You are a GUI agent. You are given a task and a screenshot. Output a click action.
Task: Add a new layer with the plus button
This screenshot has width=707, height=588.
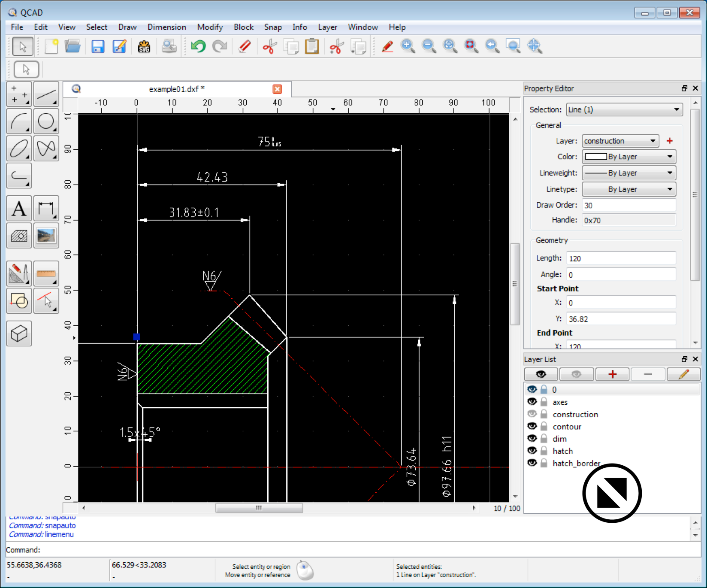[612, 374]
